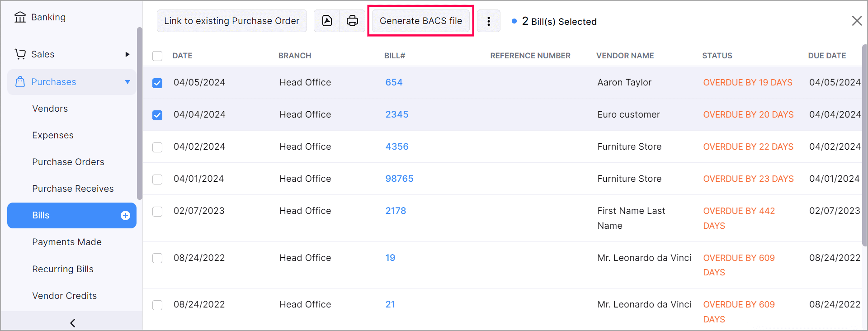Click the Generate BACS file button
The height and width of the screenshot is (331, 868).
420,21
